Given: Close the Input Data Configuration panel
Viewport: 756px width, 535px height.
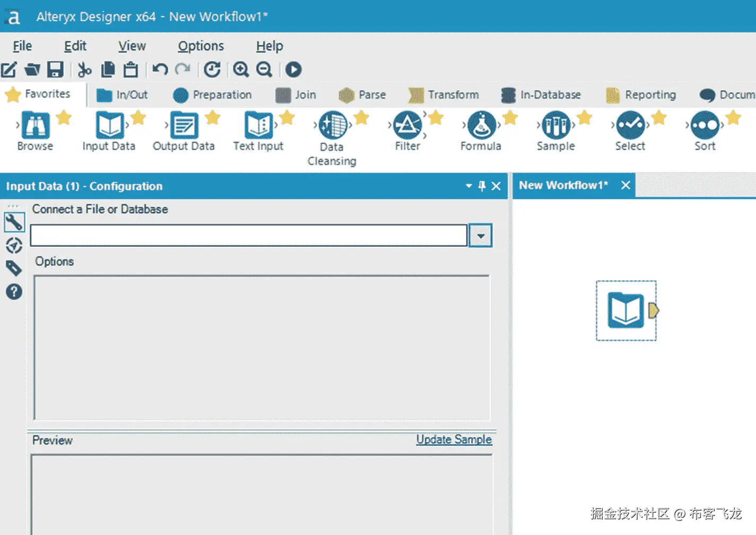Looking at the screenshot, I should click(496, 186).
